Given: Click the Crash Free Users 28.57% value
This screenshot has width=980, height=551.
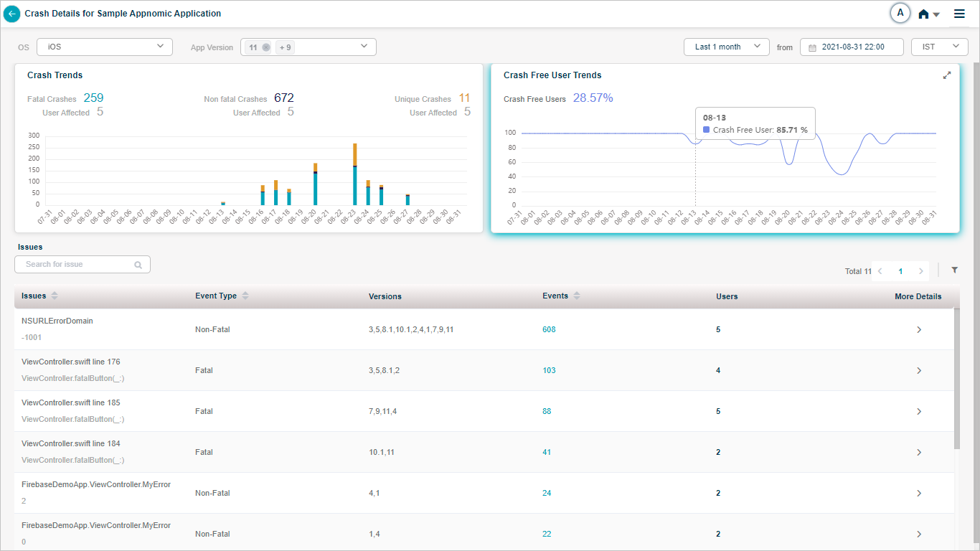Looking at the screenshot, I should click(x=593, y=98).
